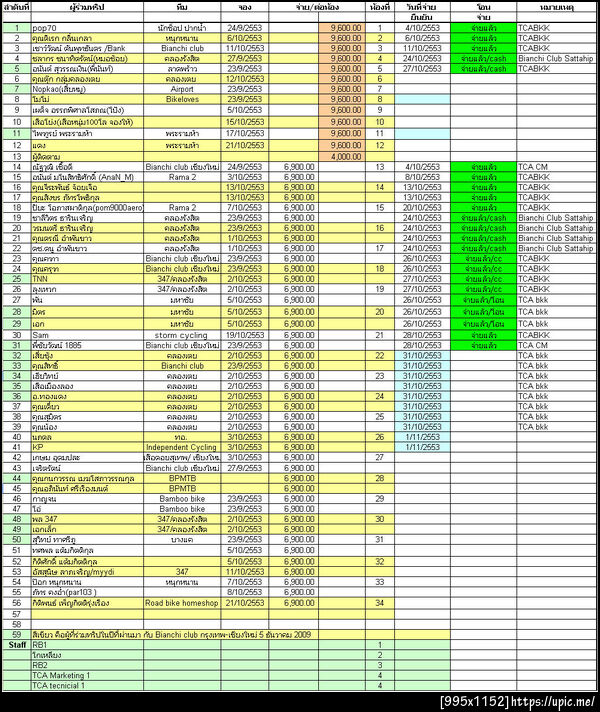Select the '15/10/2553' booking date cell
Image resolution: width=600 pixels, height=712 pixels.
pyautogui.click(x=245, y=122)
